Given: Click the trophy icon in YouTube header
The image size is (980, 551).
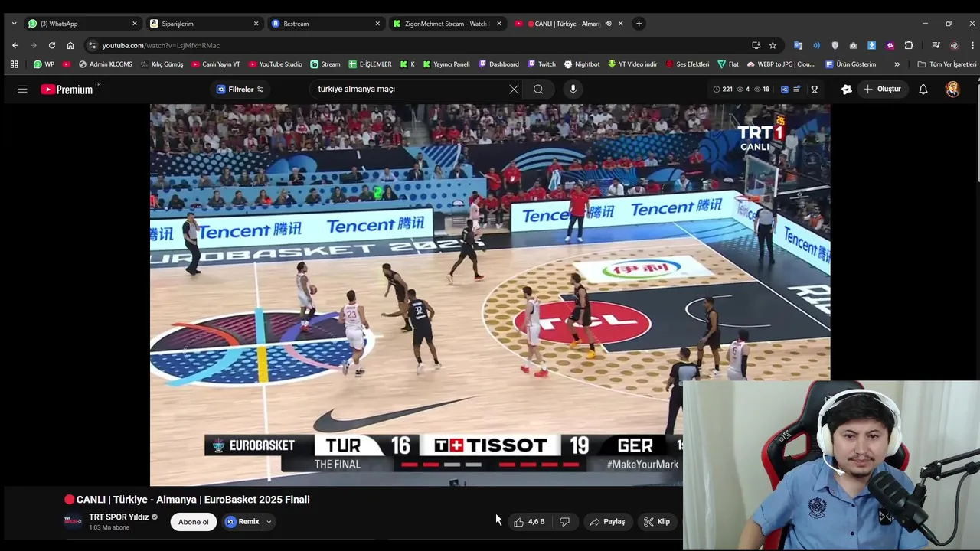Looking at the screenshot, I should coord(815,90).
